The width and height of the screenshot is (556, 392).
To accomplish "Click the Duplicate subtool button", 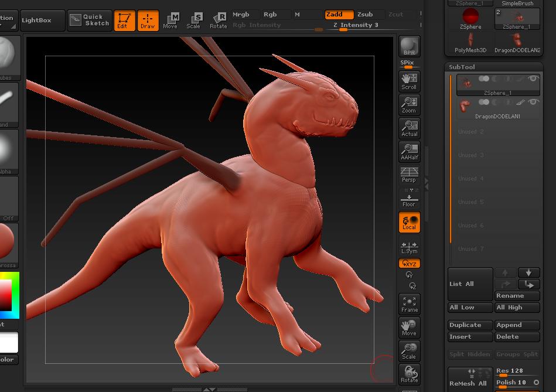I will coord(470,325).
